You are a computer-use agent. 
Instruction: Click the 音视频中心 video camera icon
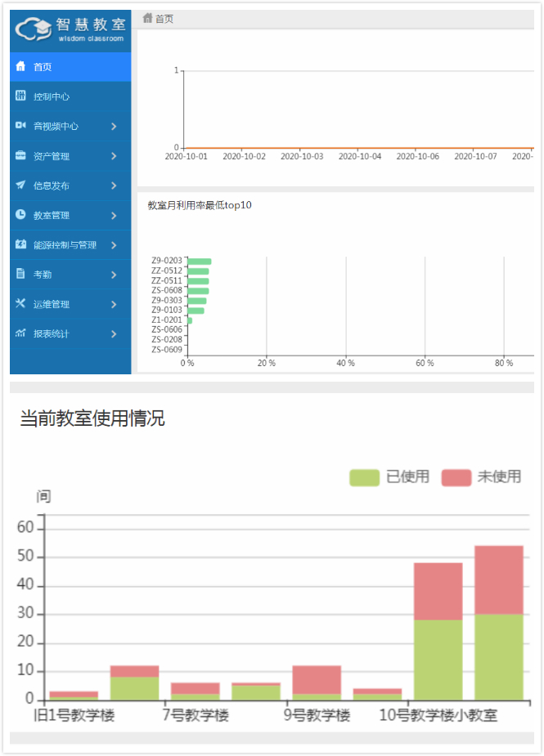pos(21,126)
